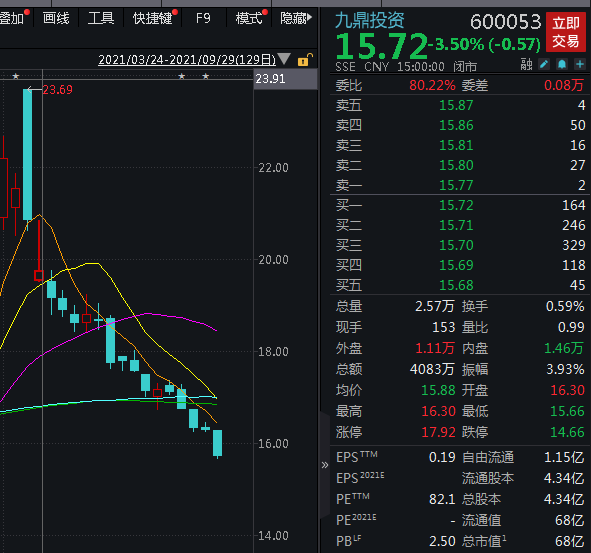Viewport: 591px width, 553px height.
Task: Click the 换手 value 0.59%
Action: pyautogui.click(x=565, y=306)
